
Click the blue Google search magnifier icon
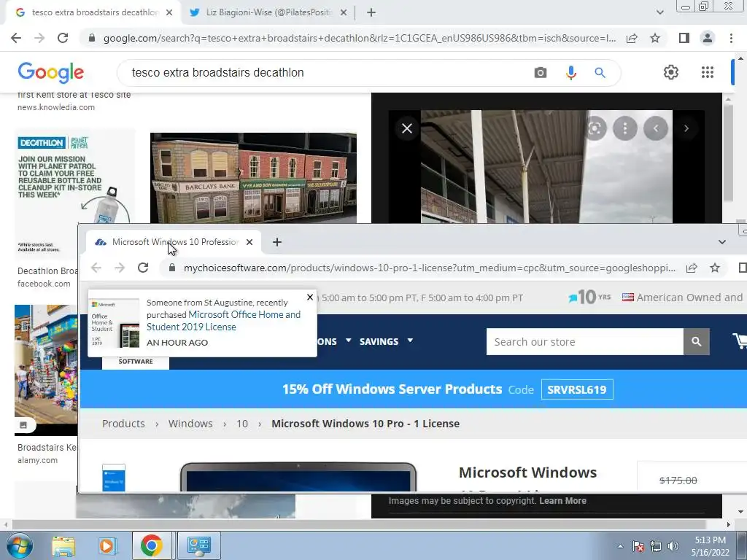[600, 73]
